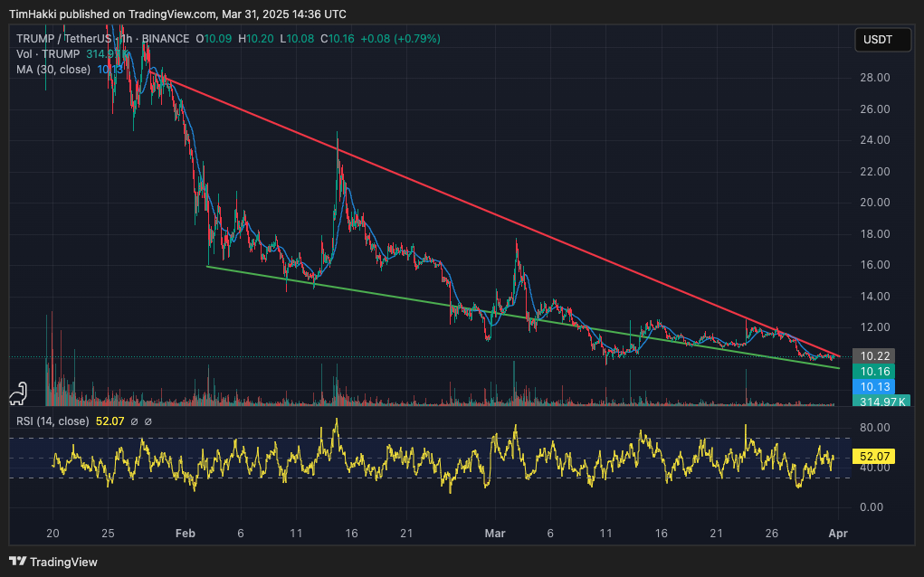Click the 80.00 RSI axis label

click(x=875, y=428)
